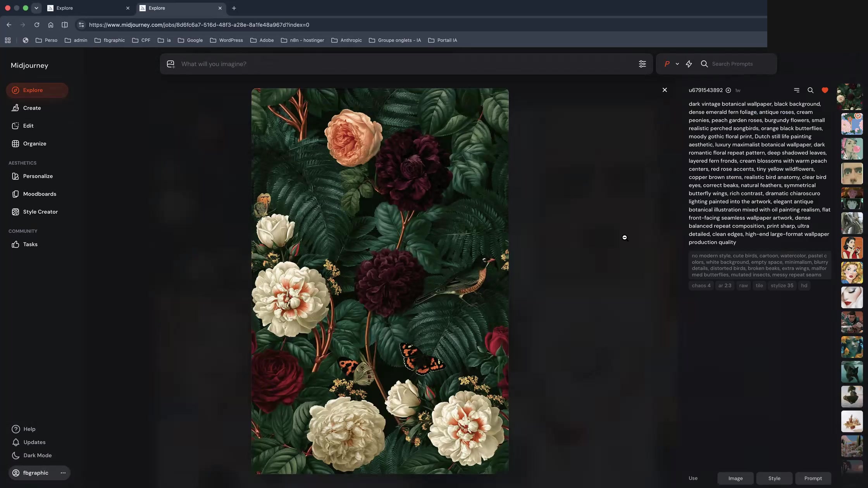Reload the browser page
The height and width of the screenshot is (488, 868).
[x=37, y=25]
